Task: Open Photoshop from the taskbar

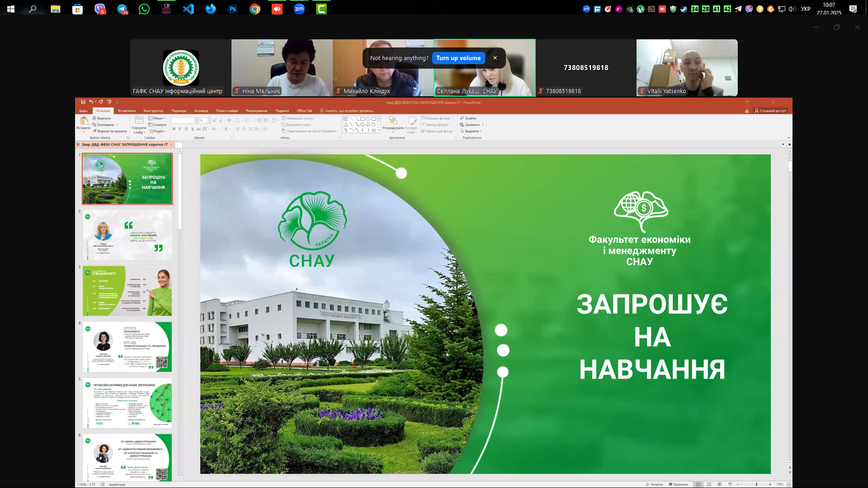Action: 233,9
